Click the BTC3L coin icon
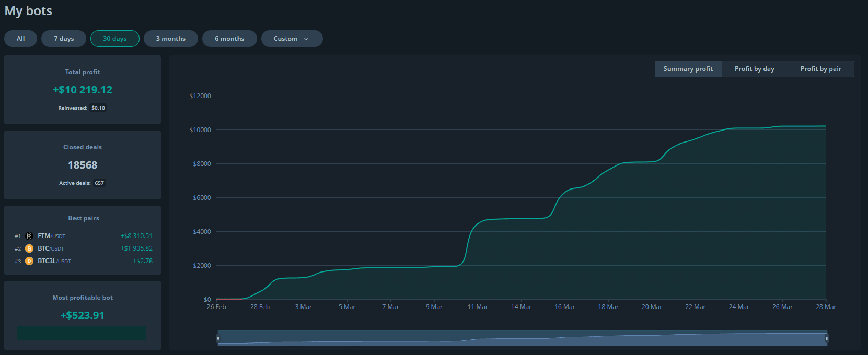 point(29,261)
